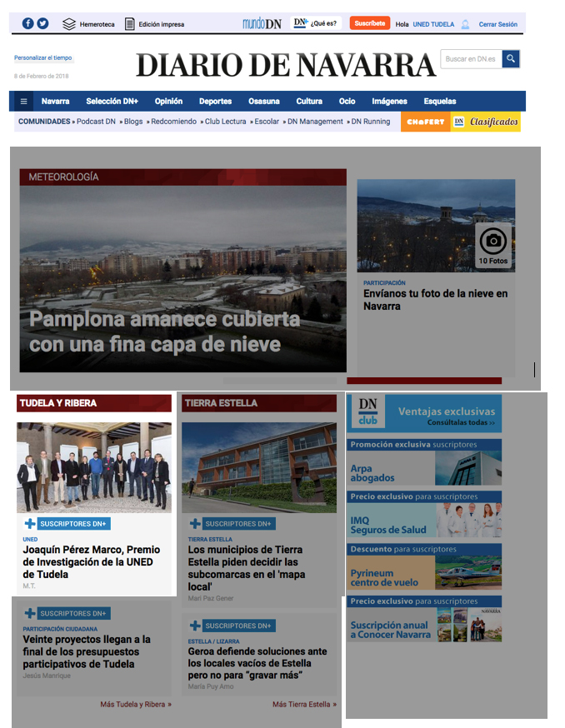
Task: Click the TUDELA Y RIBERA section header
Action: [x=94, y=403]
